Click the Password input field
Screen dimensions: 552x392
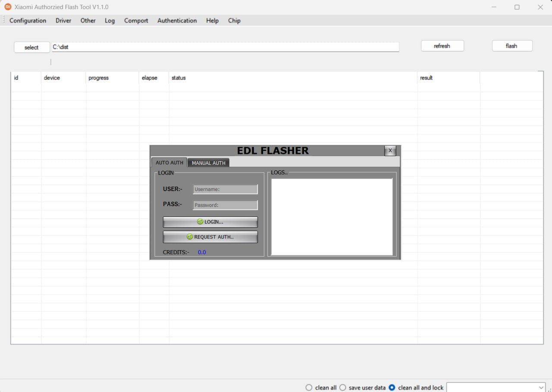coord(225,205)
